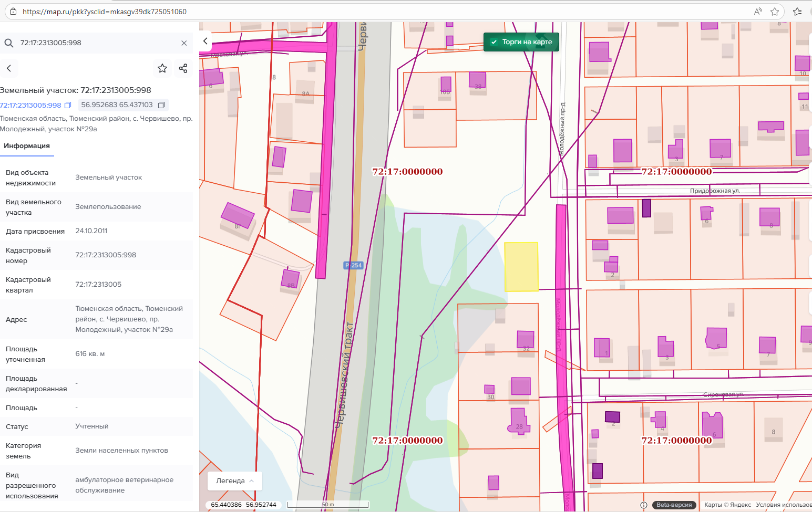Open the browser read aloud icon

[758, 12]
